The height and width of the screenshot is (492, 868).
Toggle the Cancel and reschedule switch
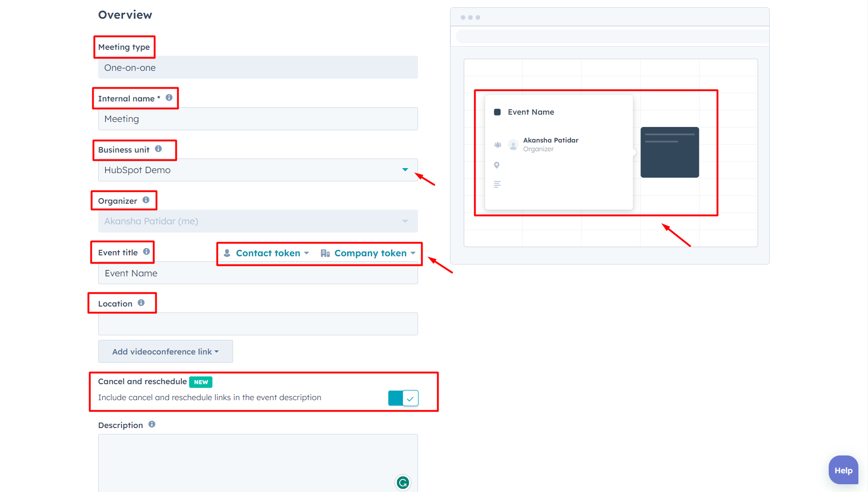point(403,398)
